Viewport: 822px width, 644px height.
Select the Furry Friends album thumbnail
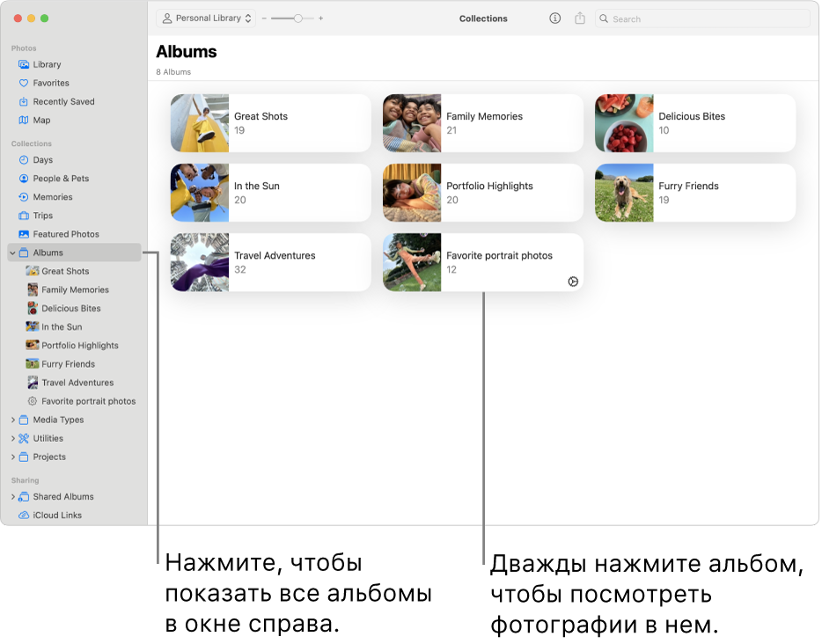[624, 193]
